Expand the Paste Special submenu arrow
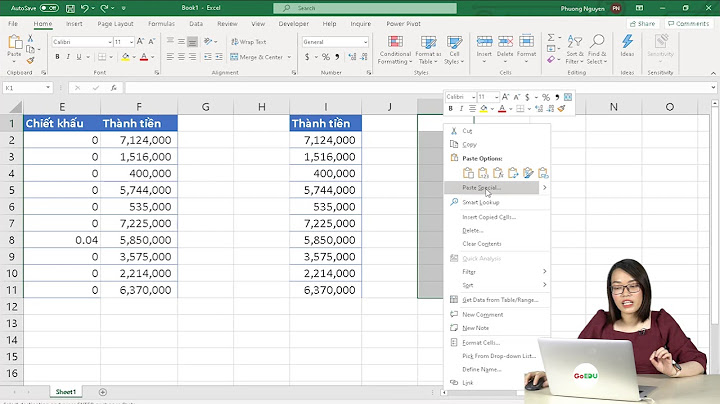Image resolution: width=720 pixels, height=404 pixels. [x=545, y=187]
